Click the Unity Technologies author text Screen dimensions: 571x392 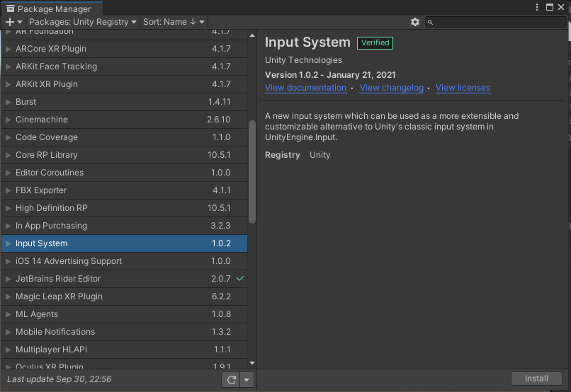tap(303, 60)
